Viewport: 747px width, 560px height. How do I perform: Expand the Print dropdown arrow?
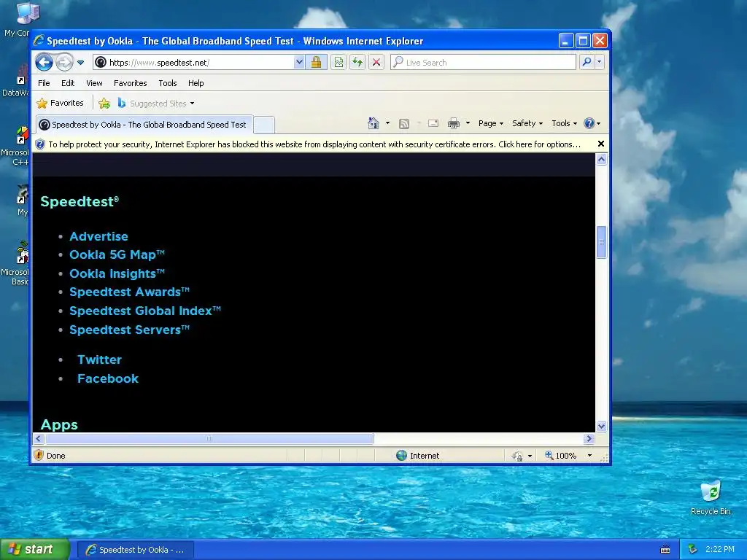coord(468,123)
